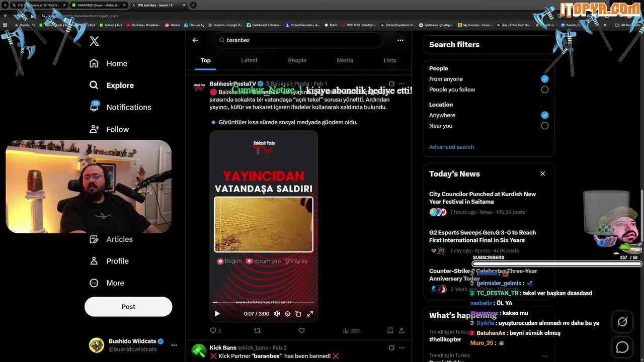The height and width of the screenshot is (362, 644).
Task: Mute the video volume icon
Action: (277, 314)
